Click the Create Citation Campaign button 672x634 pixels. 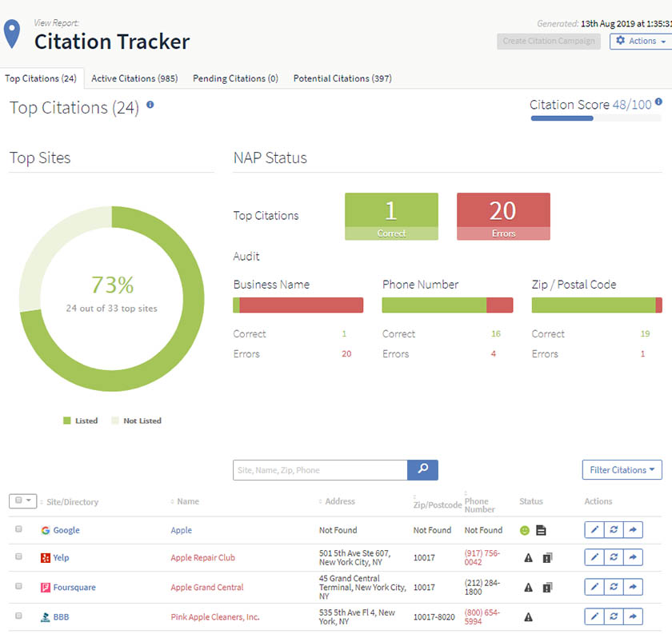[549, 41]
